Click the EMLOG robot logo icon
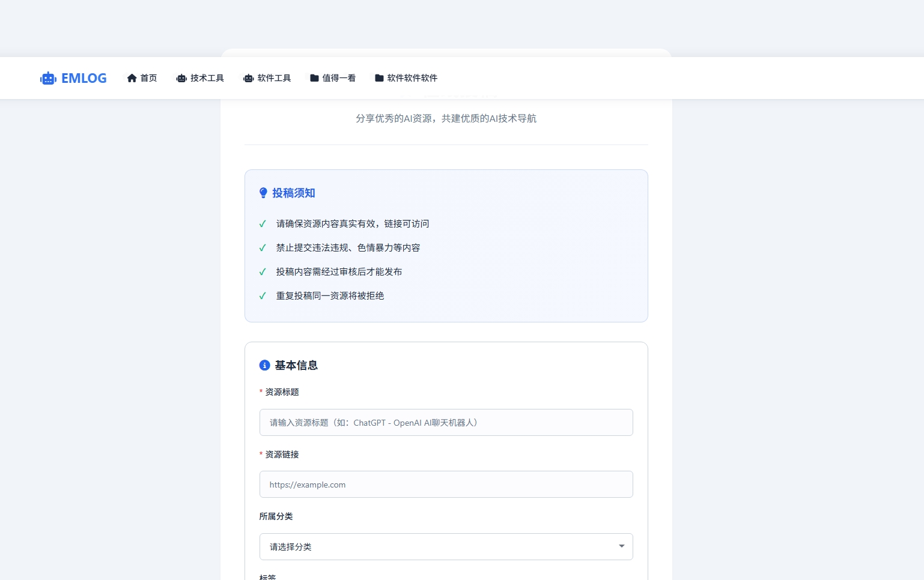924x580 pixels. (48, 78)
